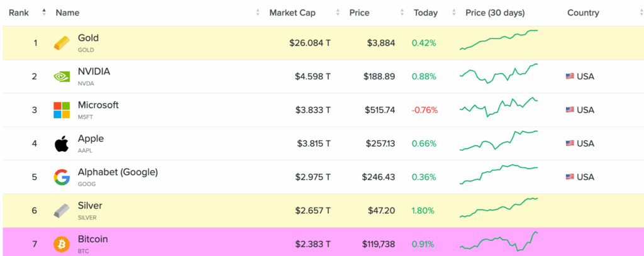644x256 pixels.
Task: Open the Alphabet (Google) link
Action: [118, 172]
